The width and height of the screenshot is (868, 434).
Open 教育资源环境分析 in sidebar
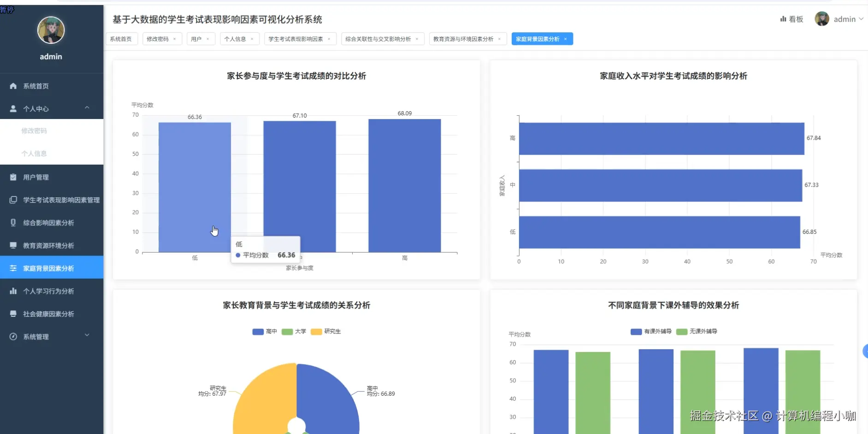pos(52,245)
